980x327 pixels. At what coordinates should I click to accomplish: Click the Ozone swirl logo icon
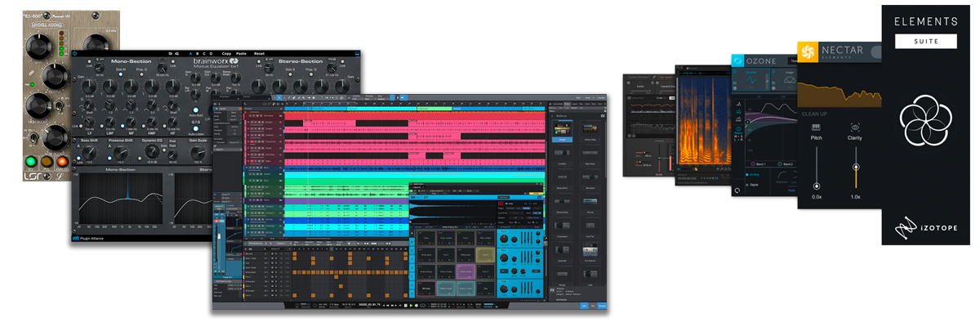[x=738, y=61]
